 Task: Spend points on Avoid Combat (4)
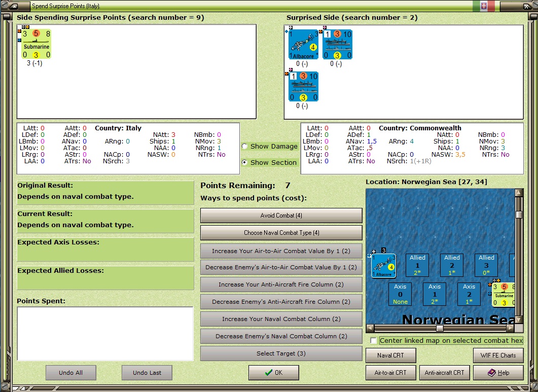(281, 216)
